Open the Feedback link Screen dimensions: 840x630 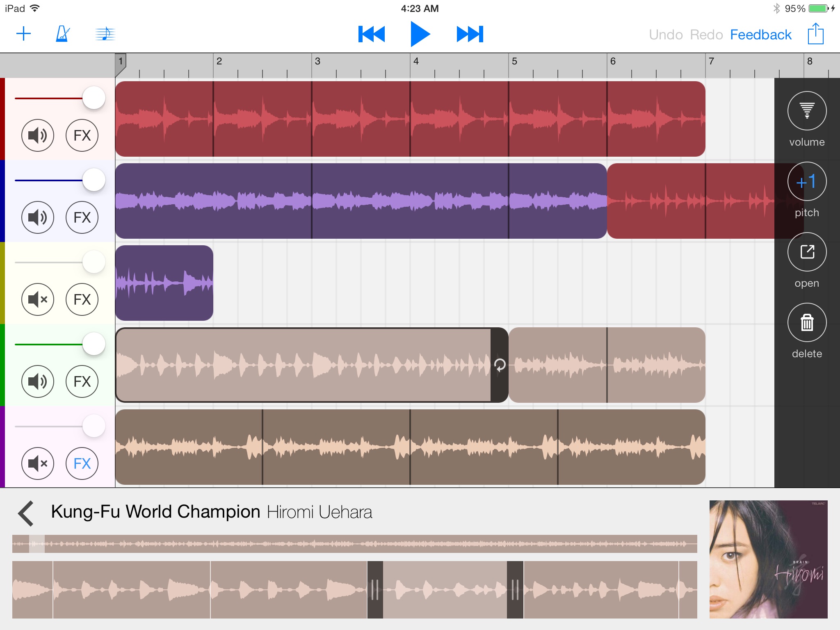761,35
